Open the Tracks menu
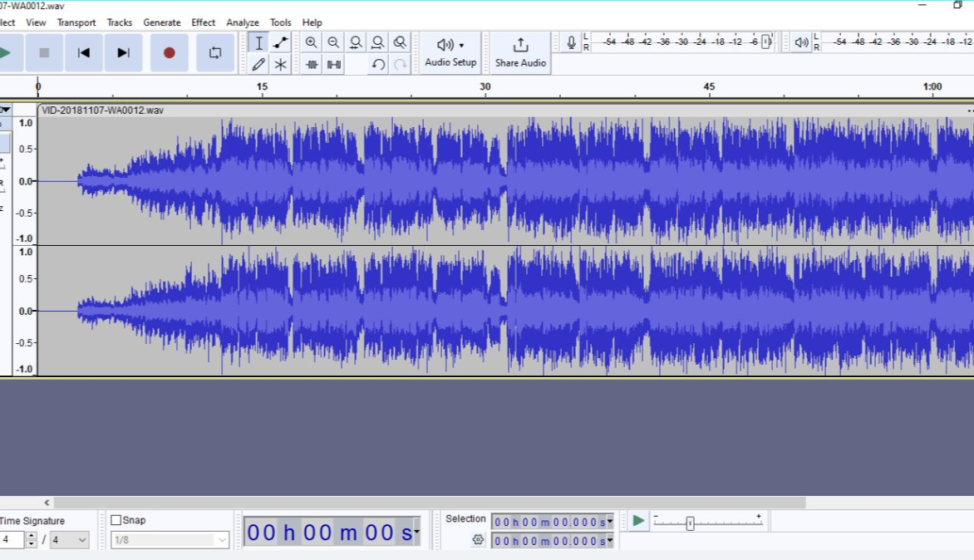Image resolution: width=974 pixels, height=560 pixels. [120, 22]
